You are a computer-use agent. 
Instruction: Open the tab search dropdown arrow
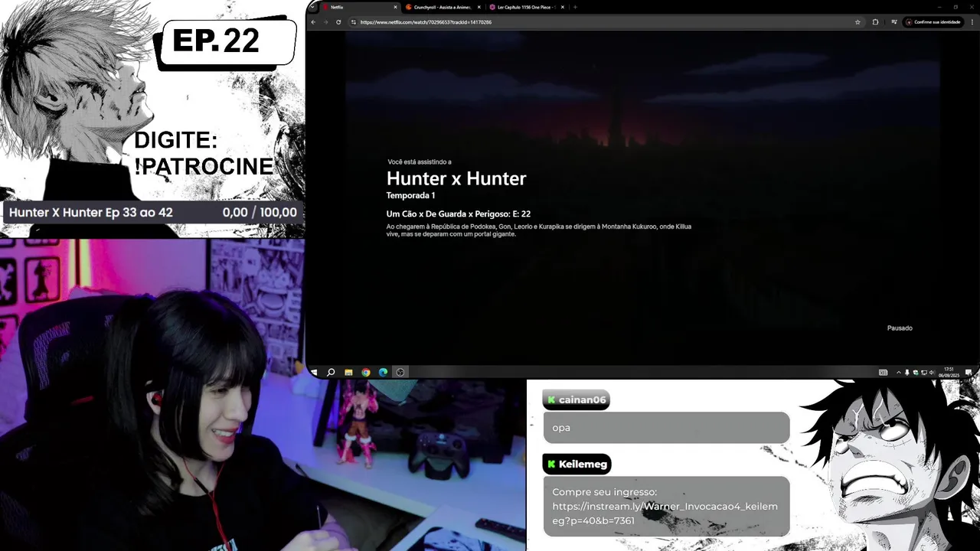[x=312, y=7]
